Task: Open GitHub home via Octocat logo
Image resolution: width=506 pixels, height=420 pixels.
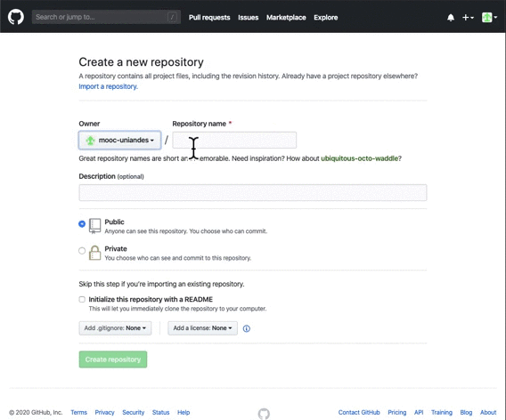Action: click(x=16, y=17)
